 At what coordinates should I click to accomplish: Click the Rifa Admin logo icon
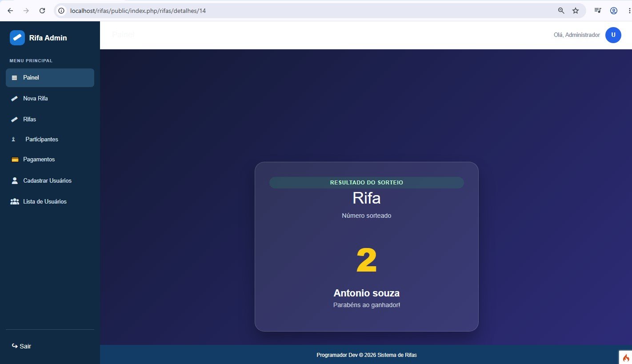click(17, 38)
